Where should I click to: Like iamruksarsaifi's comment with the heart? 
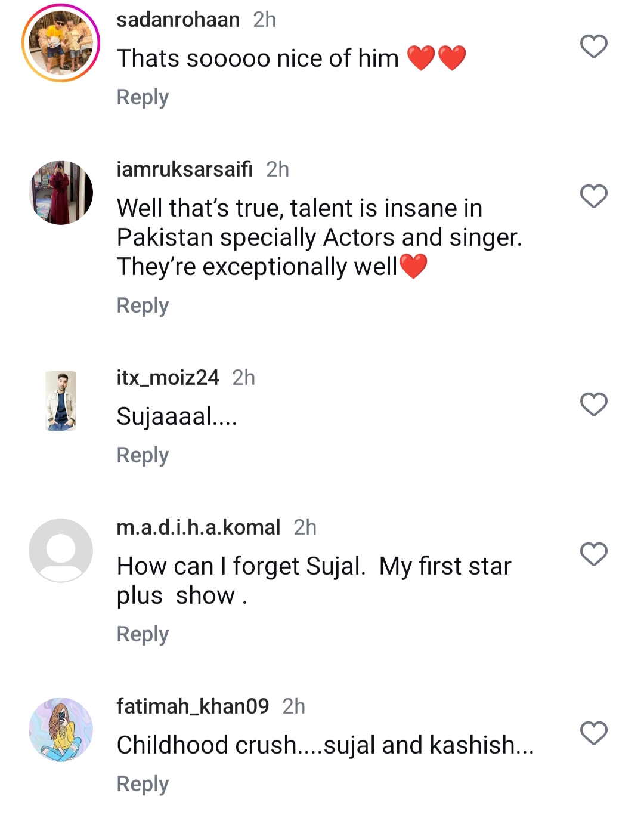tap(593, 196)
